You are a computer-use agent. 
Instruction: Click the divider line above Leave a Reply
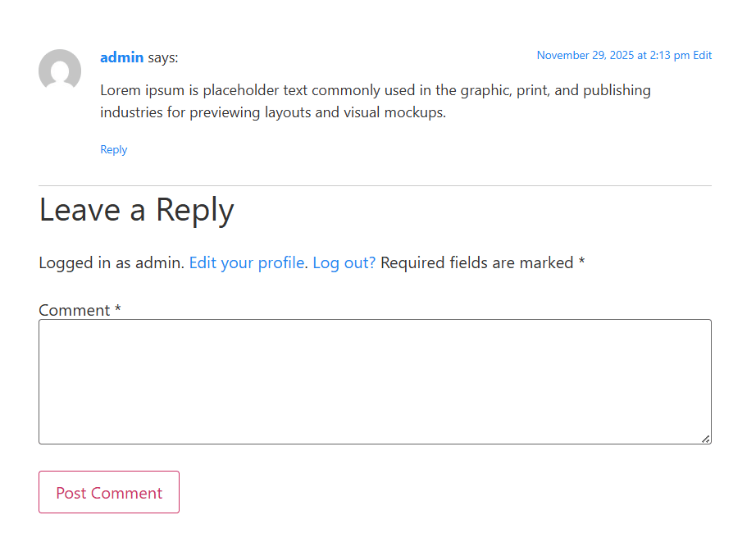[x=375, y=186]
